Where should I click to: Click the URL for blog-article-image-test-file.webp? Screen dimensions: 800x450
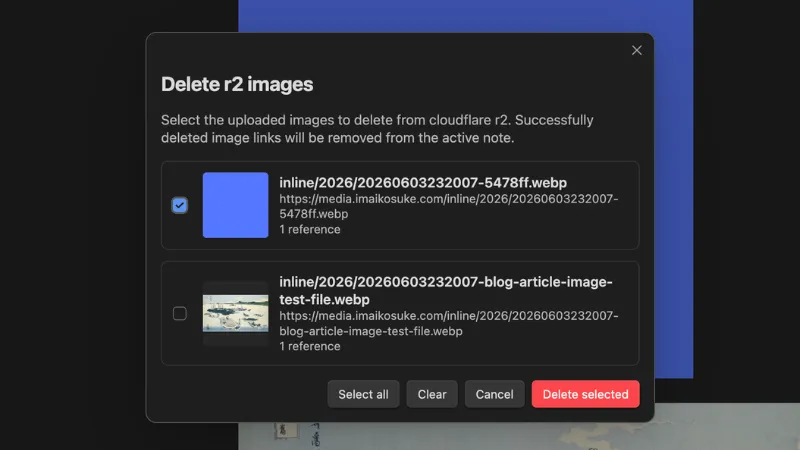(x=448, y=323)
